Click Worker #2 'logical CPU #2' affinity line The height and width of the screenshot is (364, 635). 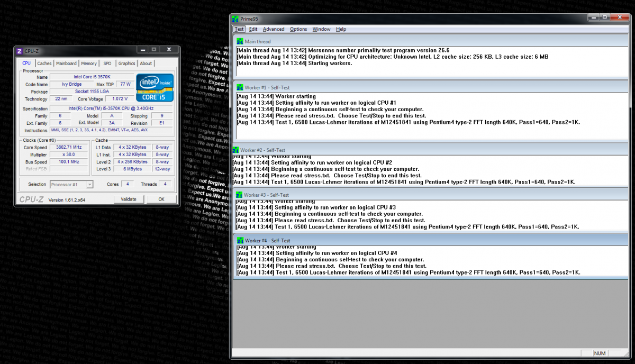(312, 163)
